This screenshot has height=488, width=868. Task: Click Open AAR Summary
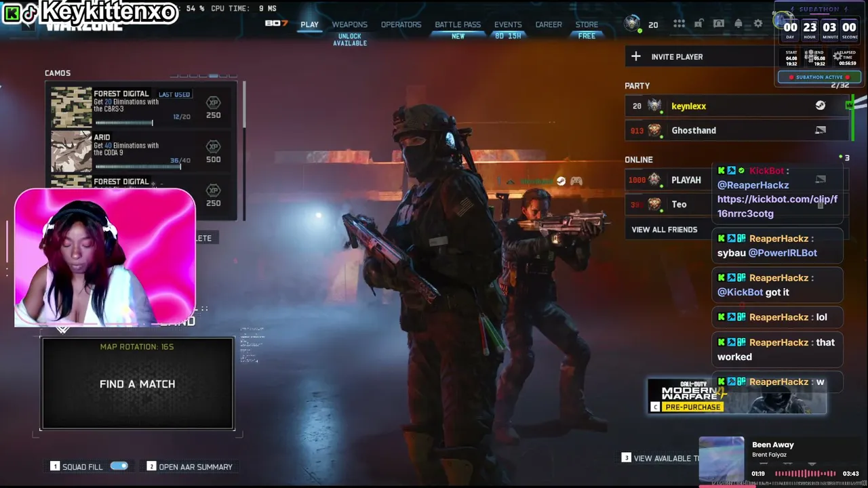point(189,466)
